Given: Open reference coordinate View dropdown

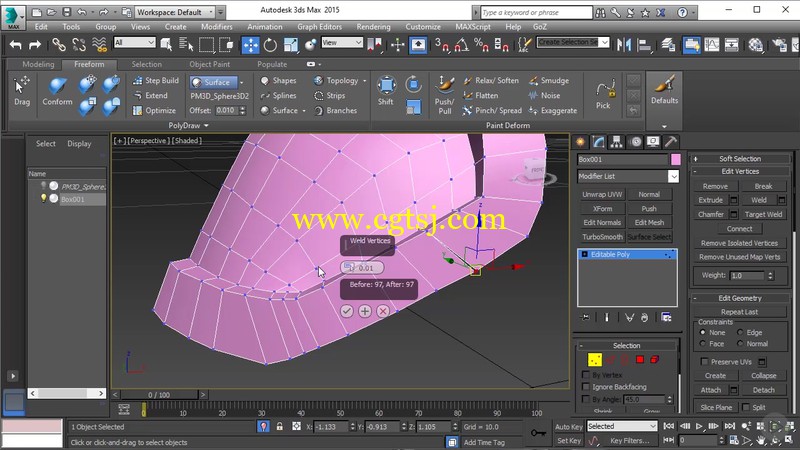Looking at the screenshot, I should [341, 42].
